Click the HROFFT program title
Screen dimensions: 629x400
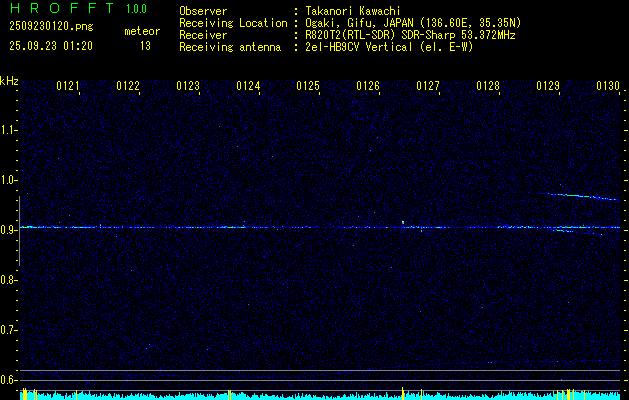[62, 8]
